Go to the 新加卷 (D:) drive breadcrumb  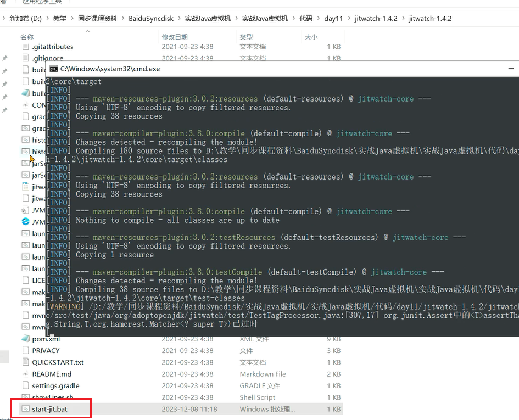click(25, 19)
